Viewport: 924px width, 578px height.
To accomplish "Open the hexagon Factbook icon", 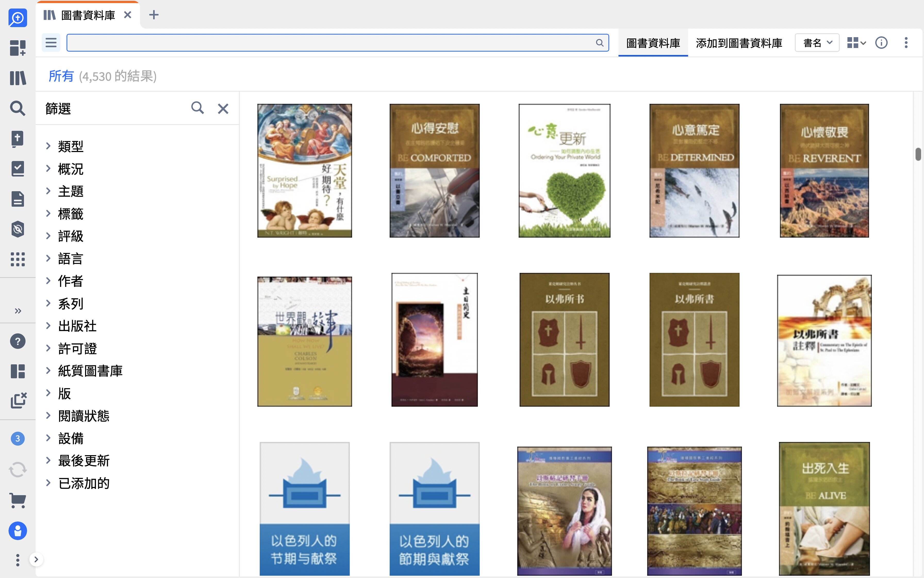I will (18, 229).
